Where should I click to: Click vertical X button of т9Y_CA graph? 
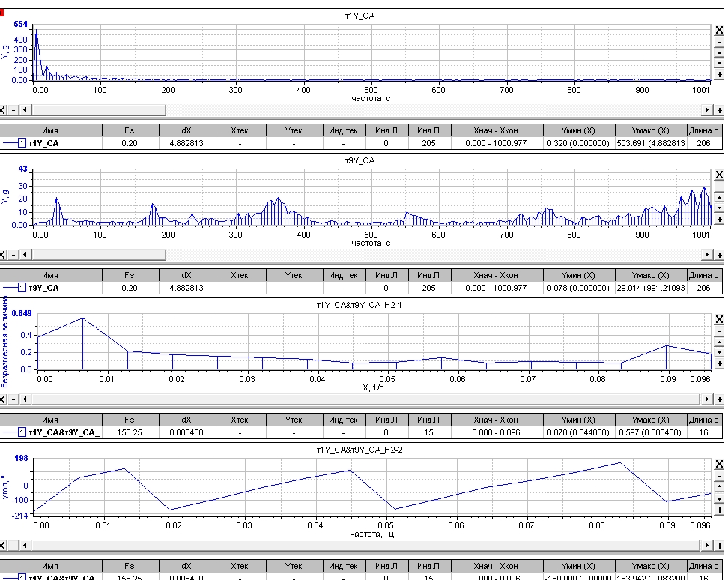point(720,173)
